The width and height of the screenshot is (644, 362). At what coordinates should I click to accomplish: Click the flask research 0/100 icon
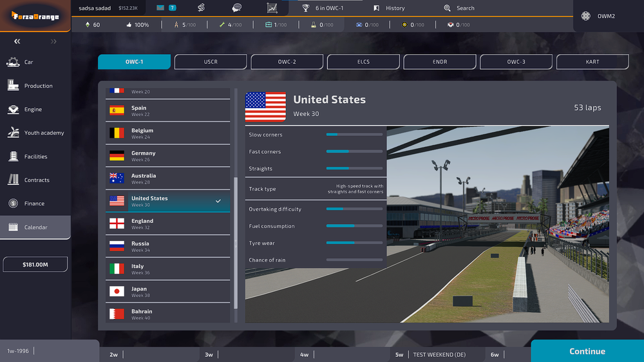314,24
